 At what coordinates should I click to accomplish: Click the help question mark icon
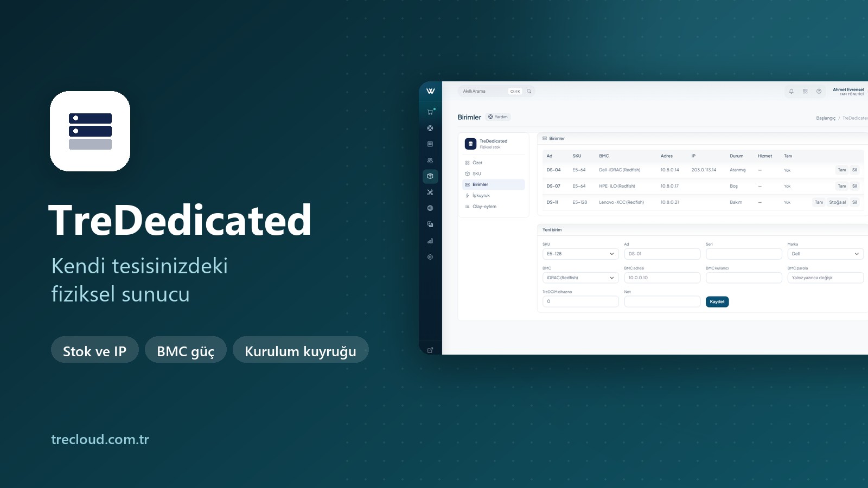click(x=819, y=91)
